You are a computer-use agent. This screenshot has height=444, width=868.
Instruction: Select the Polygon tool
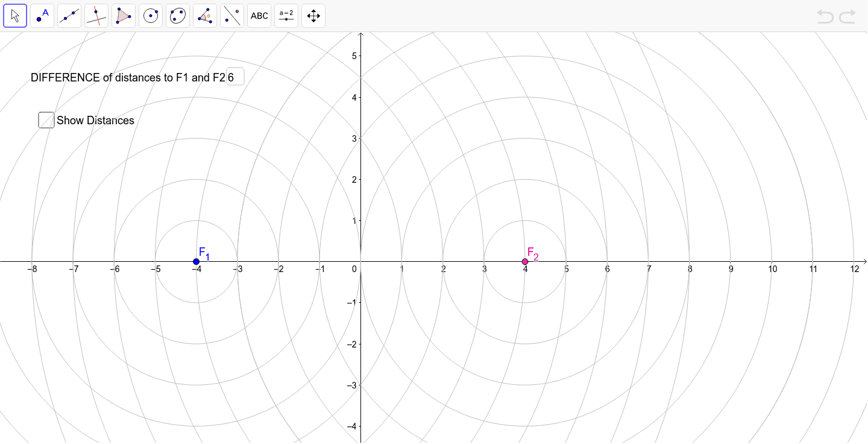tap(124, 16)
